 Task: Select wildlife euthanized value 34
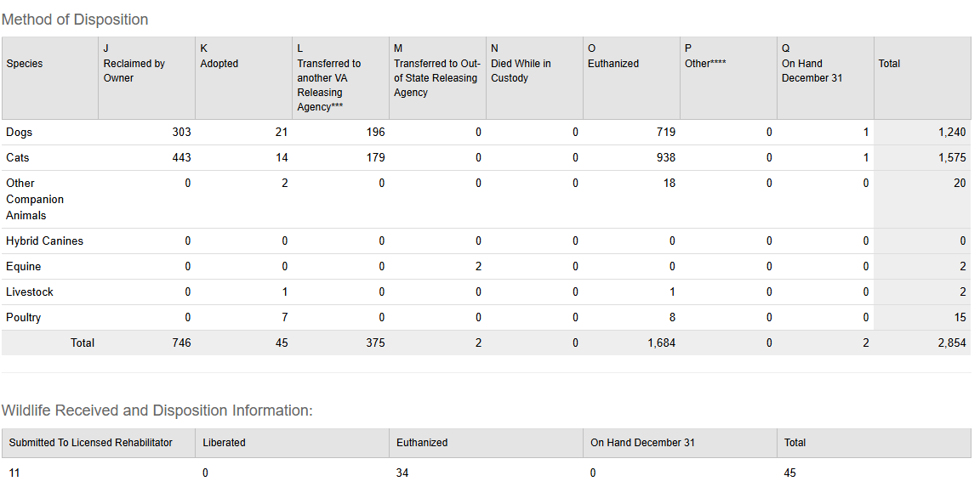(x=402, y=473)
